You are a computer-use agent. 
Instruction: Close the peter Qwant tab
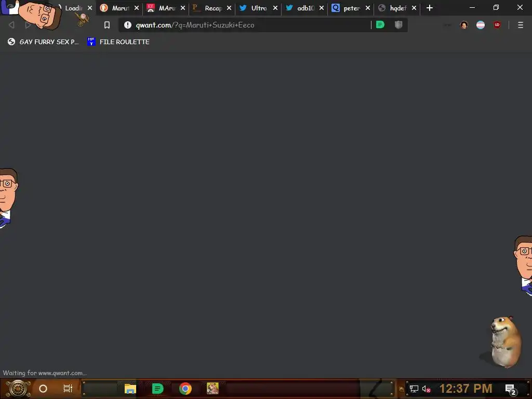pos(368,8)
